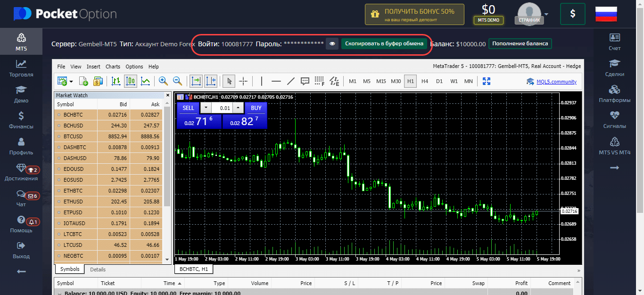Click the fullscreen expand icon in the toolbar
The height and width of the screenshot is (295, 644).
tap(487, 81)
